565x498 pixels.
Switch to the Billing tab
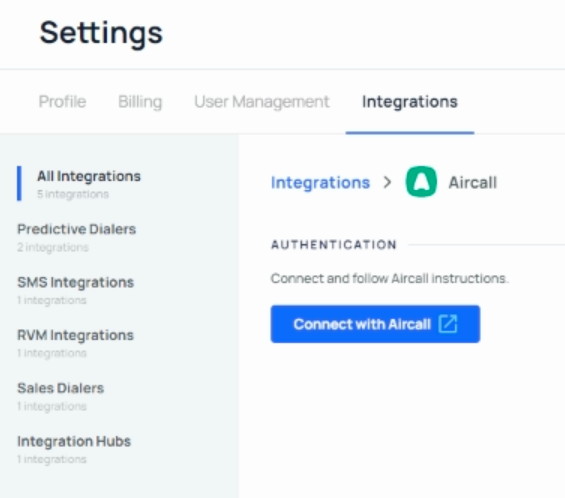pos(140,102)
